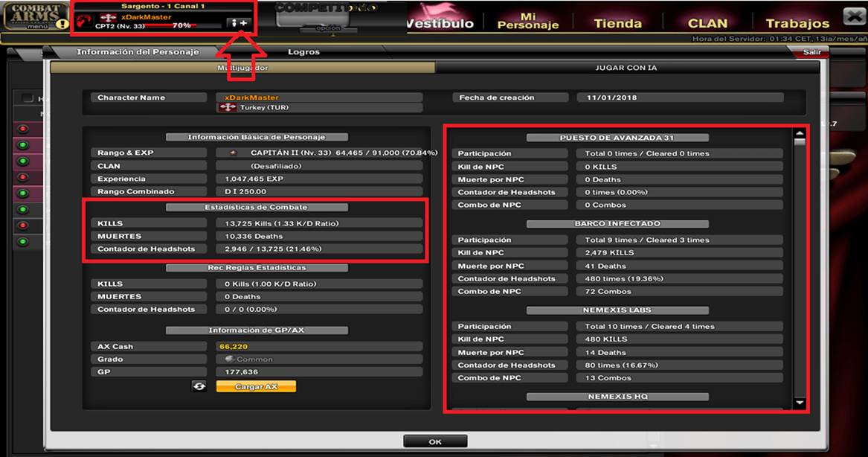Click the 2,479 KILLS value

[609, 252]
